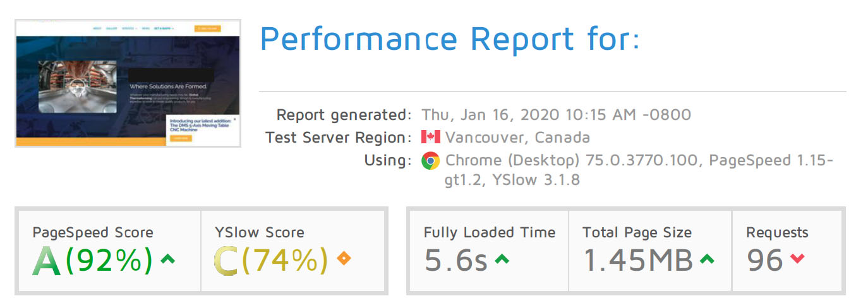Click the report generated date text

pos(556,115)
